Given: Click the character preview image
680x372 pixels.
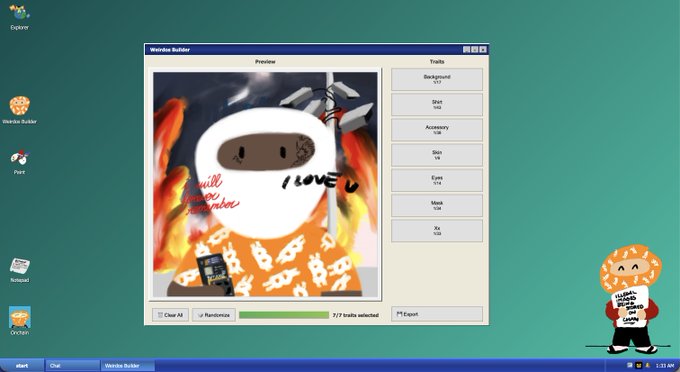Looking at the screenshot, I should (x=265, y=184).
